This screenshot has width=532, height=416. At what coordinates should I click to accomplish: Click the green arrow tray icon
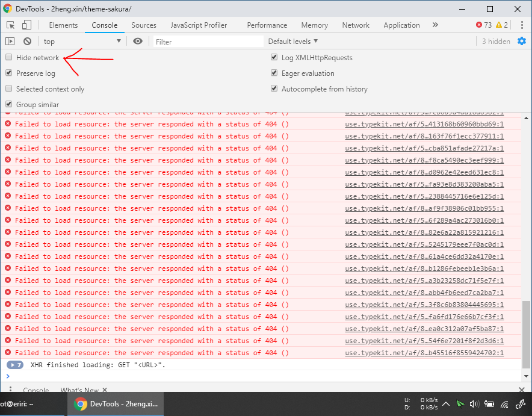coord(460,404)
